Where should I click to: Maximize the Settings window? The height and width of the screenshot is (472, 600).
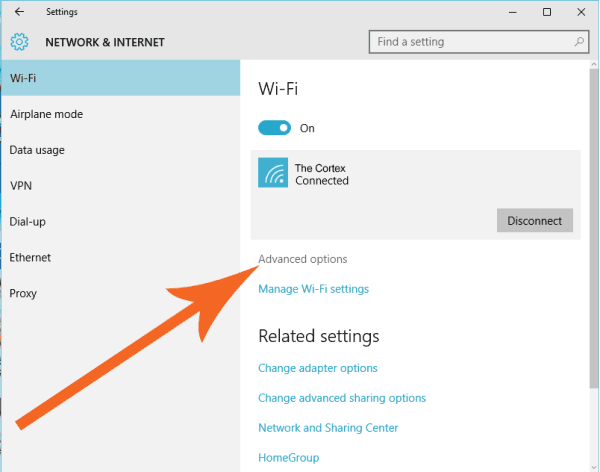tap(547, 12)
